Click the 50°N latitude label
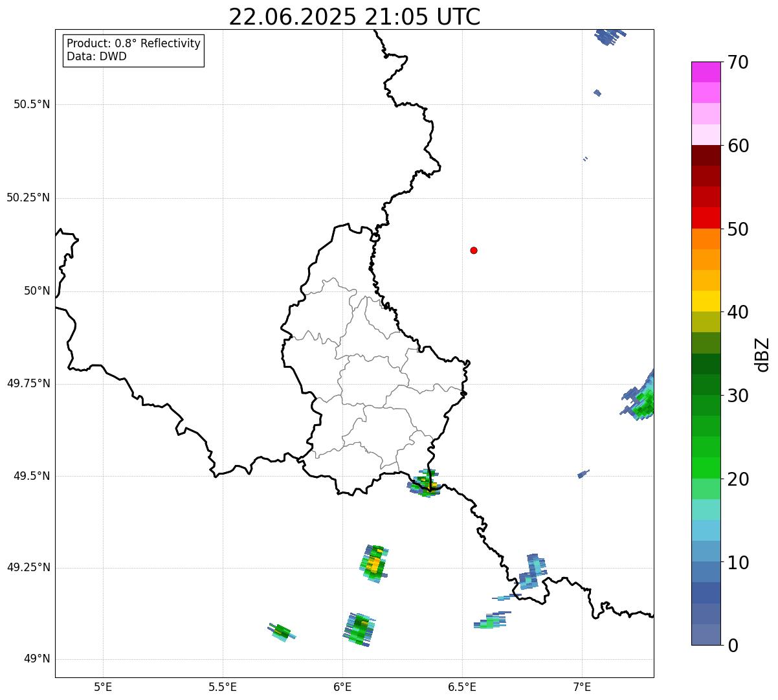 pyautogui.click(x=37, y=291)
